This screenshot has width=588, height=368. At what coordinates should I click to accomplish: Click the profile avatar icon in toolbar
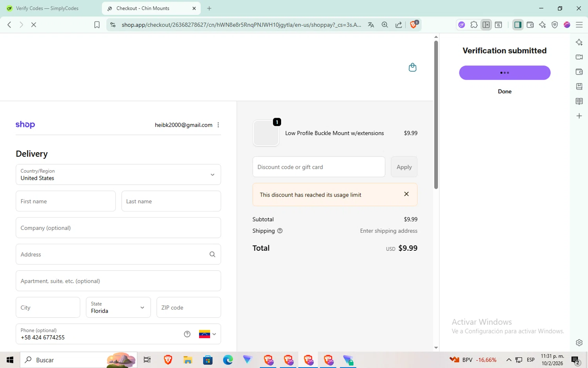coord(567,25)
